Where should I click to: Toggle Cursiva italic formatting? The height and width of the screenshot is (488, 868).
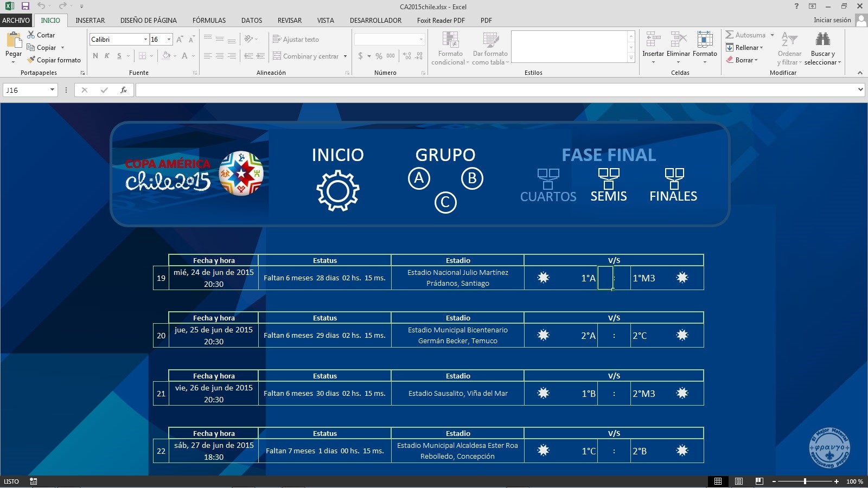click(x=107, y=56)
